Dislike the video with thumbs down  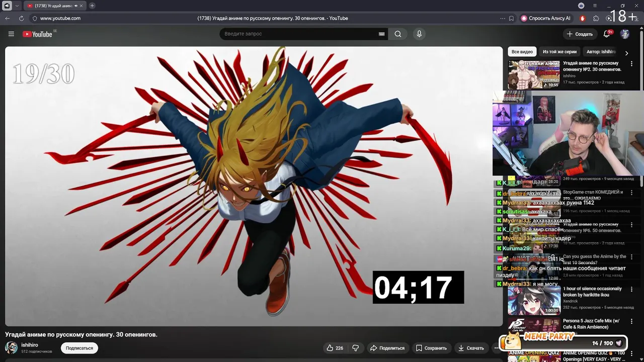(x=356, y=348)
